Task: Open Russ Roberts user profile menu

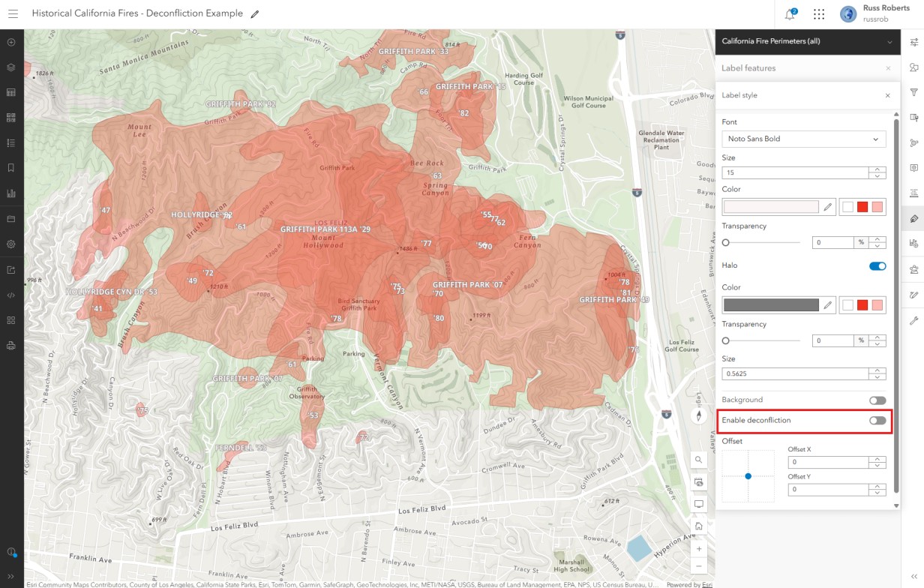Action: pos(875,13)
